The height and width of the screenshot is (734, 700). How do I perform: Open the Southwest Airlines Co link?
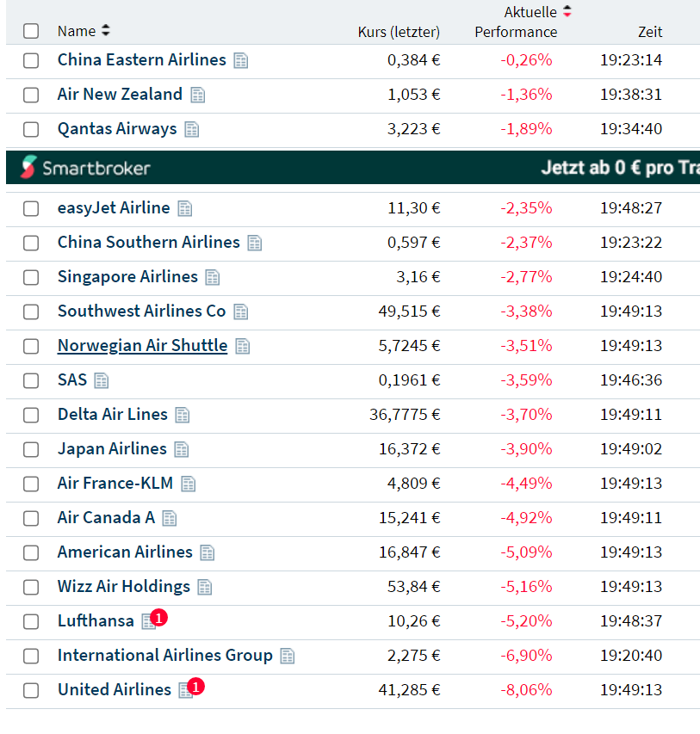(141, 311)
